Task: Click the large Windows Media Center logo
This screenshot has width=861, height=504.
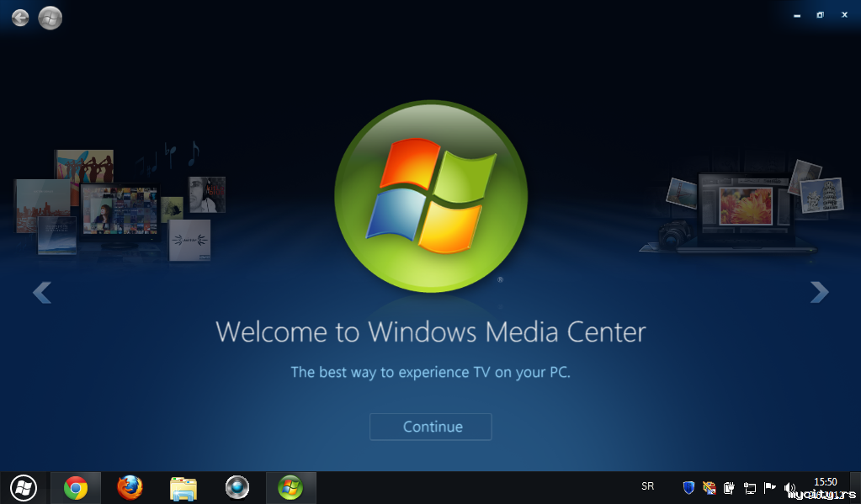Action: (x=431, y=196)
